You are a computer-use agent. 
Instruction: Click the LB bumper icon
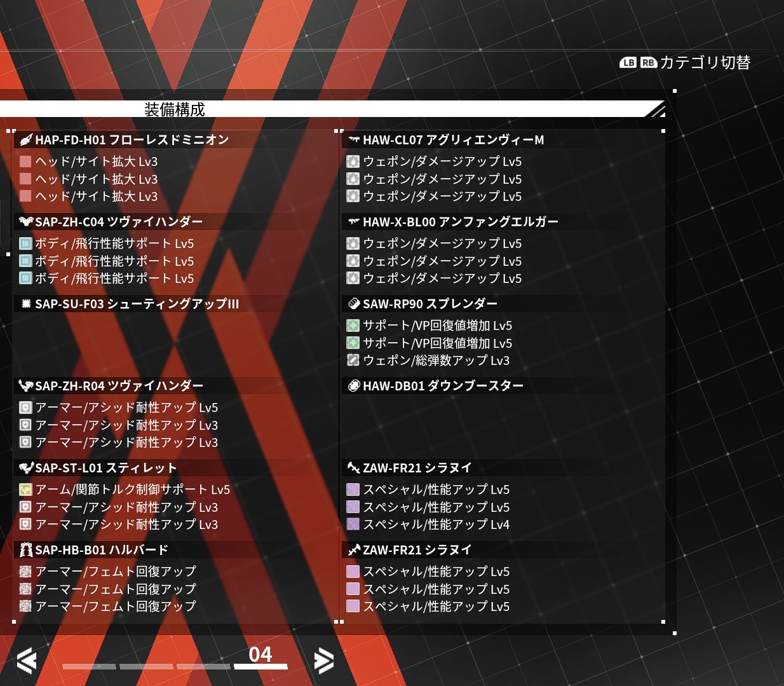click(x=628, y=62)
